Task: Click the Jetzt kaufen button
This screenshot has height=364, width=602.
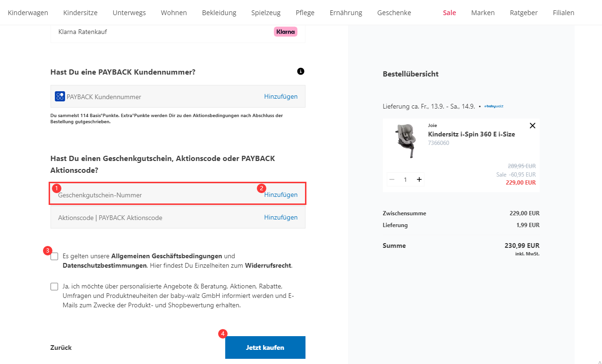Action: tap(265, 347)
